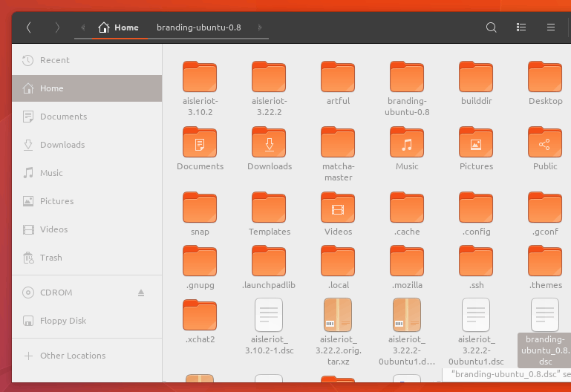Image resolution: width=571 pixels, height=392 pixels.
Task: Select the .themes folder
Action: (545, 267)
